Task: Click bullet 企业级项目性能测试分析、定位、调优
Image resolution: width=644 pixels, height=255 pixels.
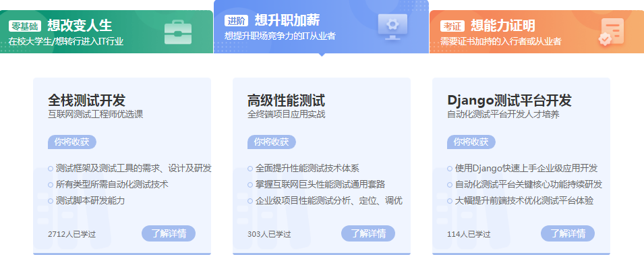Action: tap(328, 201)
